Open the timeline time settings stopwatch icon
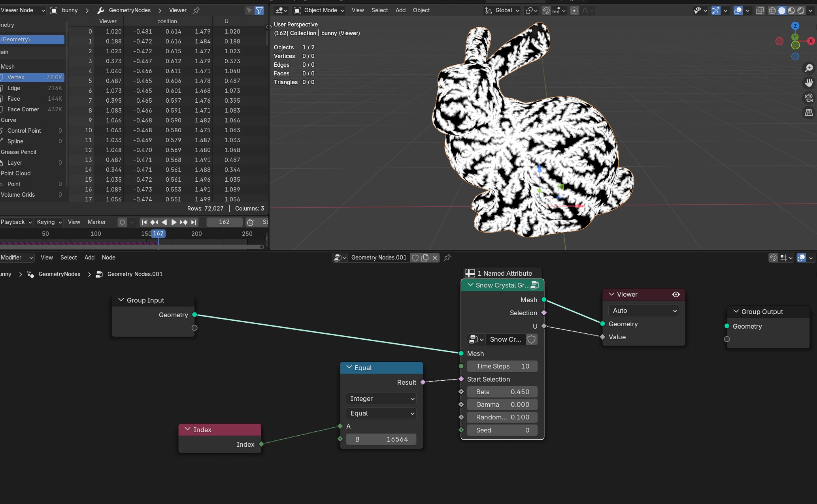Screen dimensions: 817x504 point(250,222)
